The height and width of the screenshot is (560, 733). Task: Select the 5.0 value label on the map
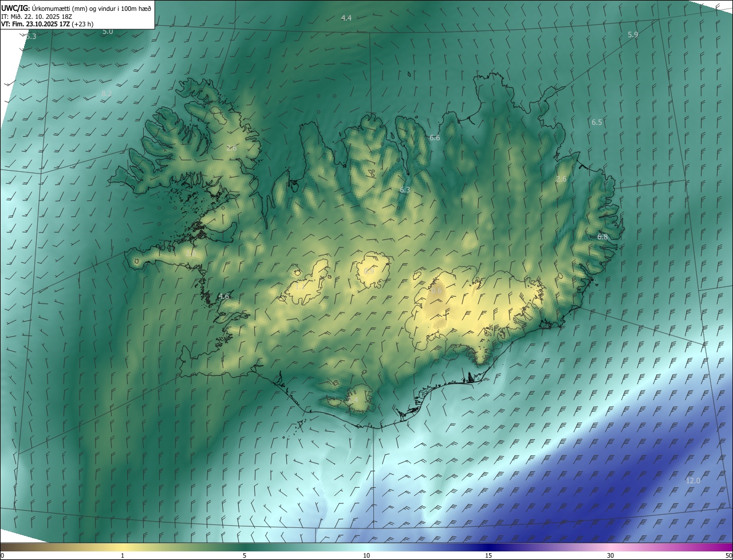[x=108, y=31]
